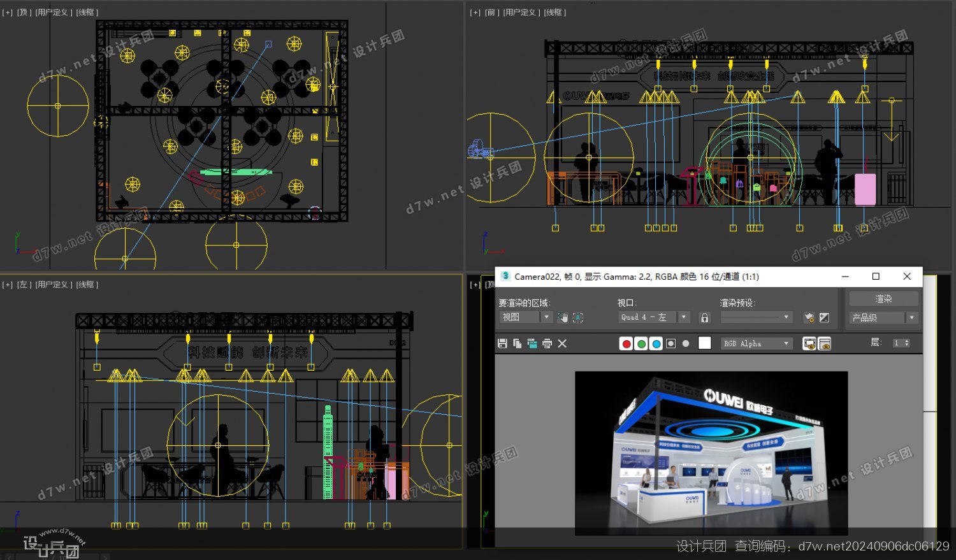Copy rendered image to clipboard

click(x=517, y=343)
